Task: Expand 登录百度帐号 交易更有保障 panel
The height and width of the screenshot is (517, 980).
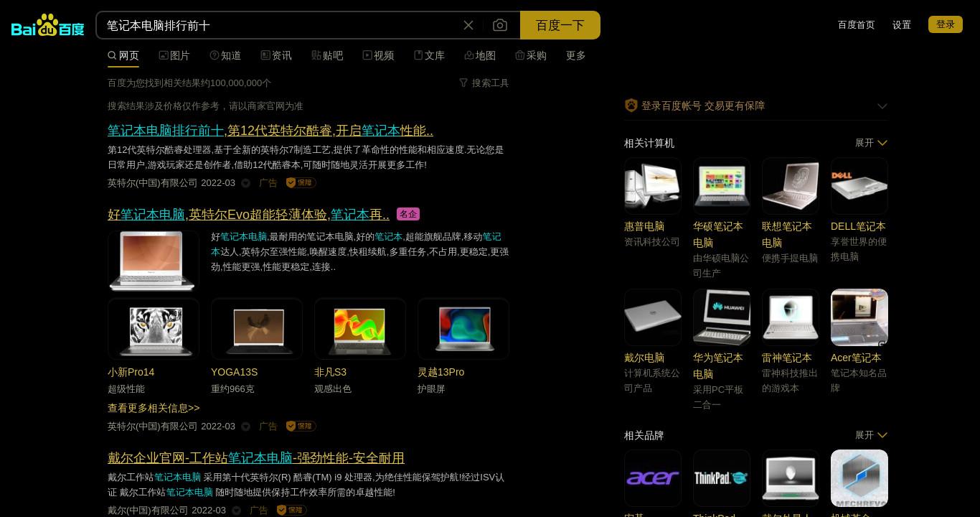Action: point(882,106)
